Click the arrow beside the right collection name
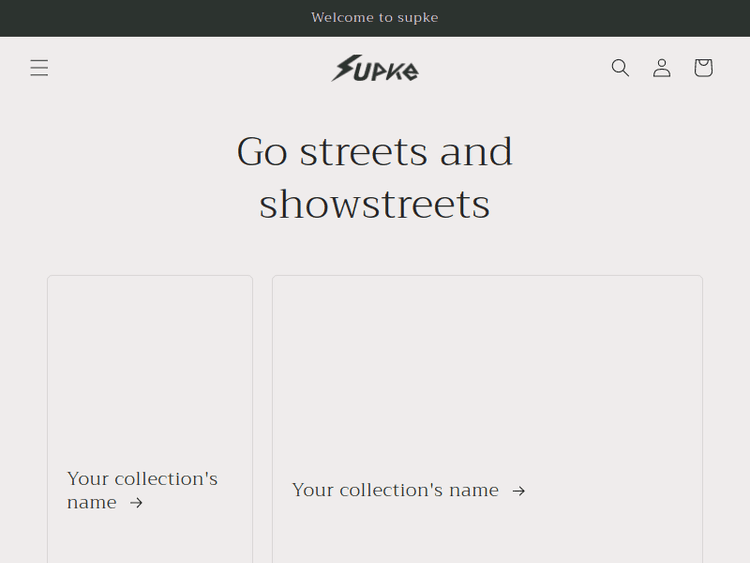This screenshot has width=750, height=563. (x=518, y=491)
